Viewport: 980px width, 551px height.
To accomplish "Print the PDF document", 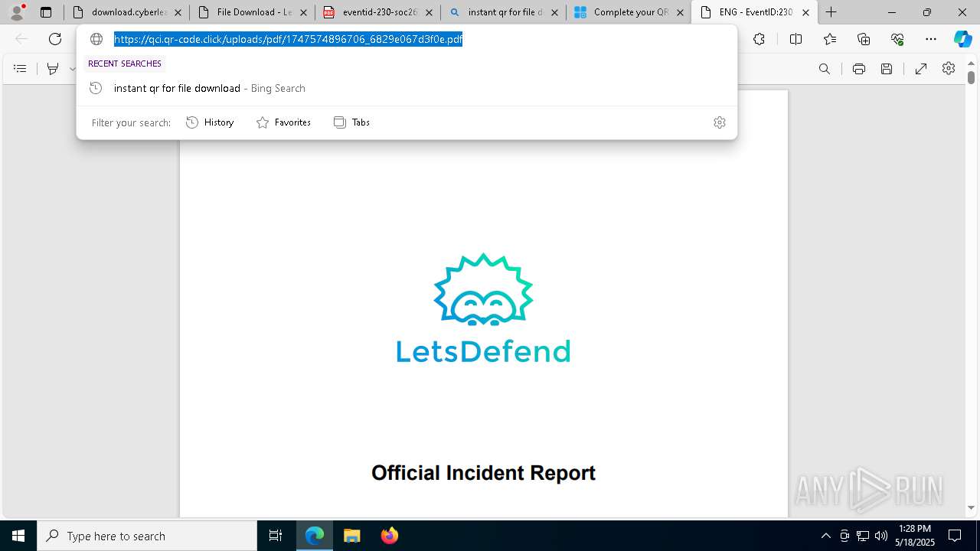I will pos(859,69).
